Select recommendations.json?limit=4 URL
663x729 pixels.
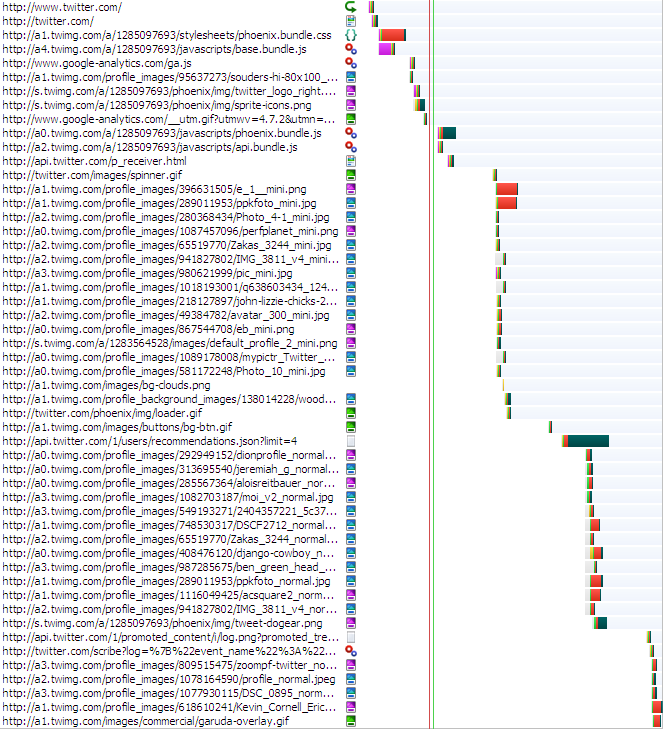(150, 441)
